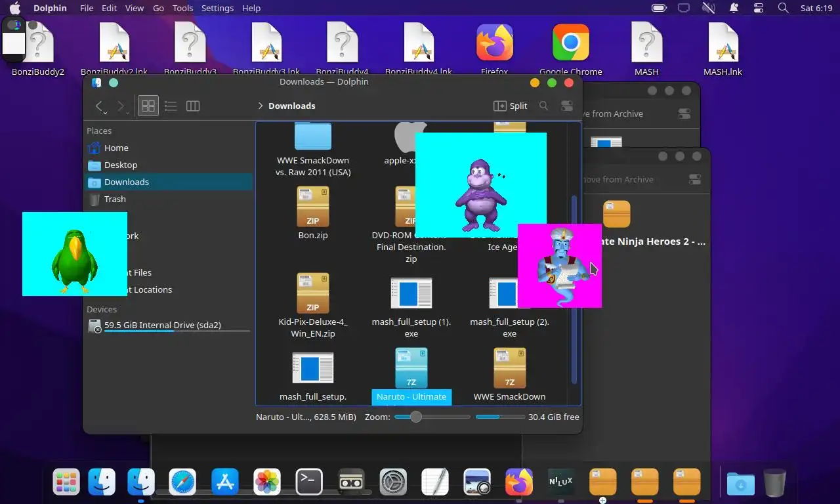Open Safari compass icon in dock

182,482
